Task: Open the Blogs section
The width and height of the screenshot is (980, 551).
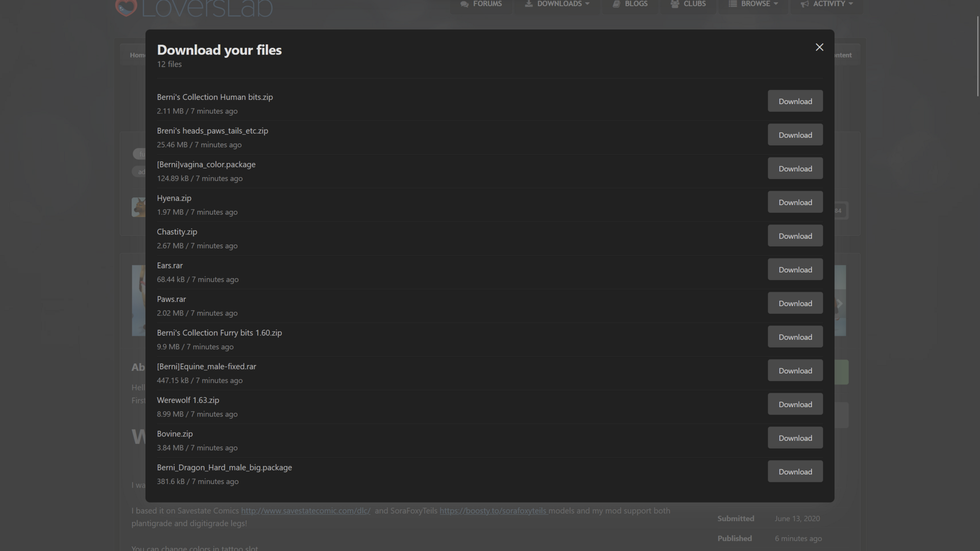Action: click(630, 4)
